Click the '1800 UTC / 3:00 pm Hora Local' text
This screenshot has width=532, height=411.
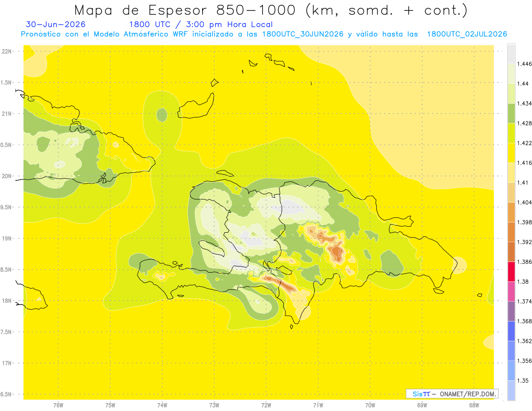[x=201, y=24]
